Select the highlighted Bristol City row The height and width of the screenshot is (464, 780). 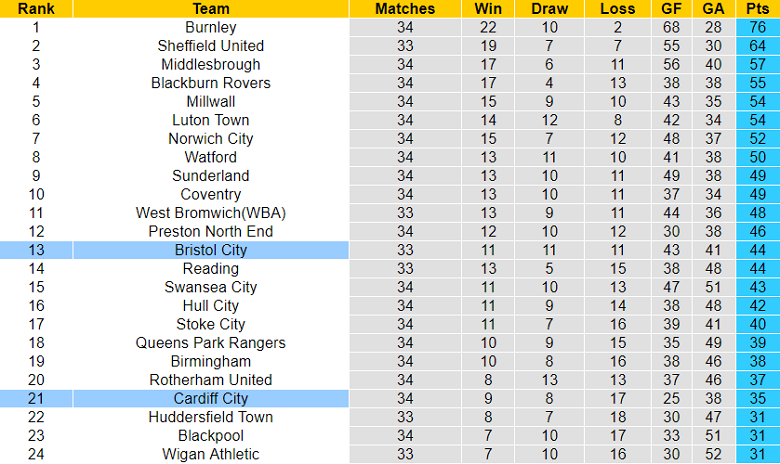(211, 250)
